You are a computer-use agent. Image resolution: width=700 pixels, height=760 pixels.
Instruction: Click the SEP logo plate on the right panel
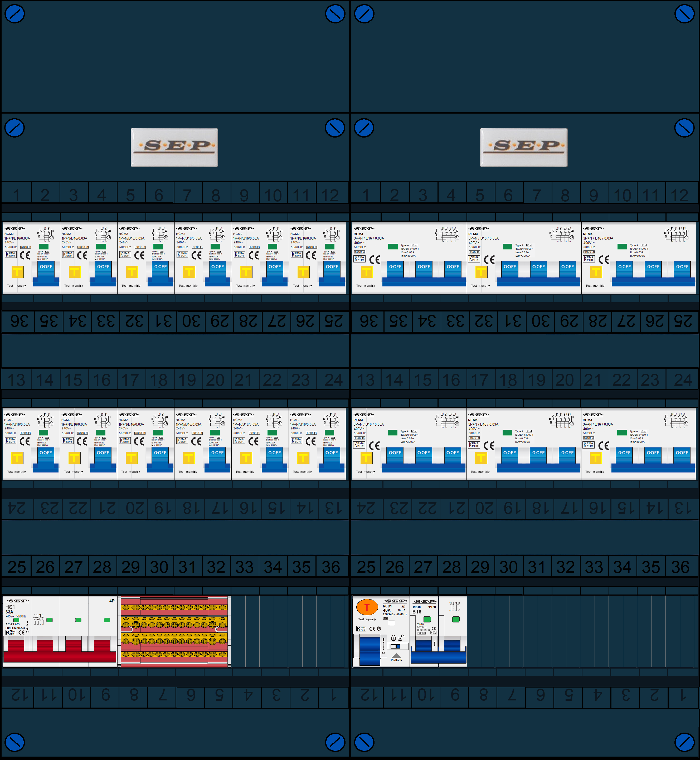tap(524, 147)
